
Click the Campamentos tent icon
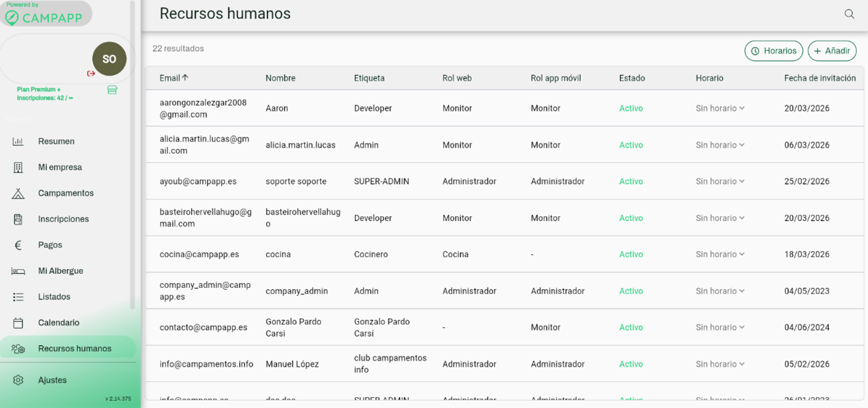18,194
